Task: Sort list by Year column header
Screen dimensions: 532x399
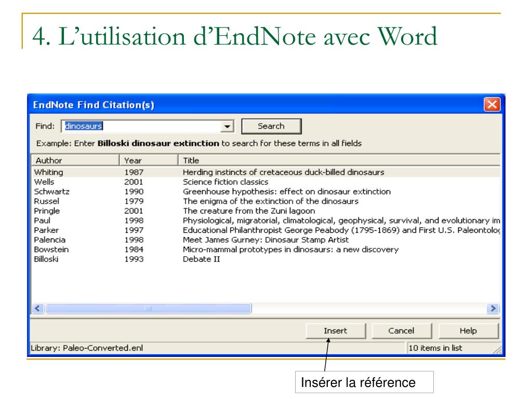Action: (149, 160)
